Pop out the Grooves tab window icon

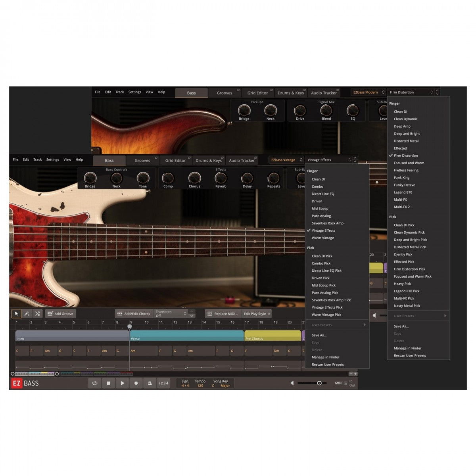point(156,158)
